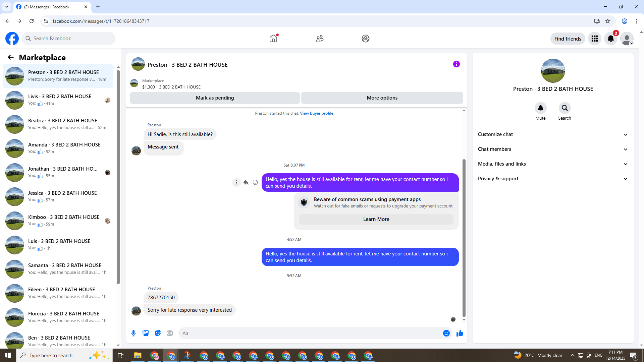This screenshot has width=644, height=362.
Task: Expand Chat members section
Action: click(x=552, y=149)
